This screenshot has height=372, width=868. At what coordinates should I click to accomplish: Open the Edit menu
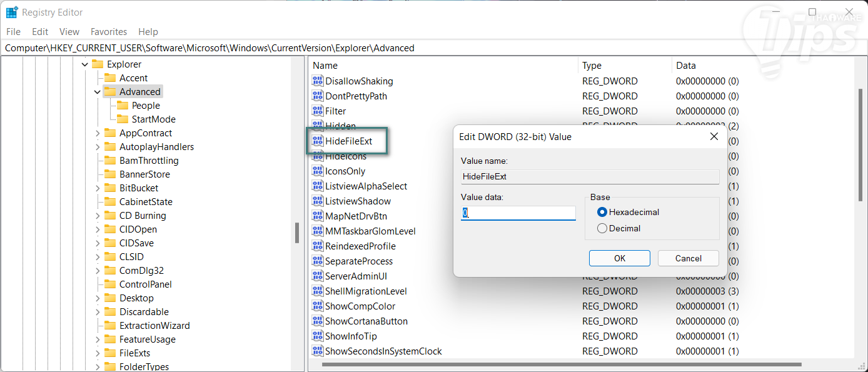[x=40, y=32]
